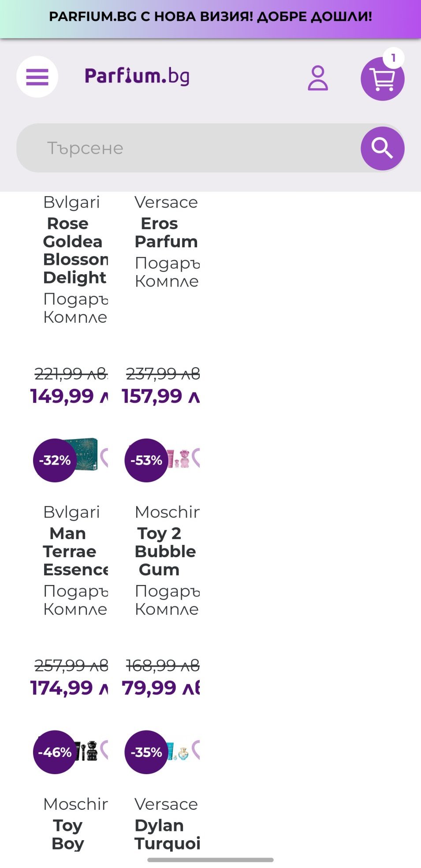
Task: Select the Bvlgari Man Terrae Essence product
Action: click(75, 551)
